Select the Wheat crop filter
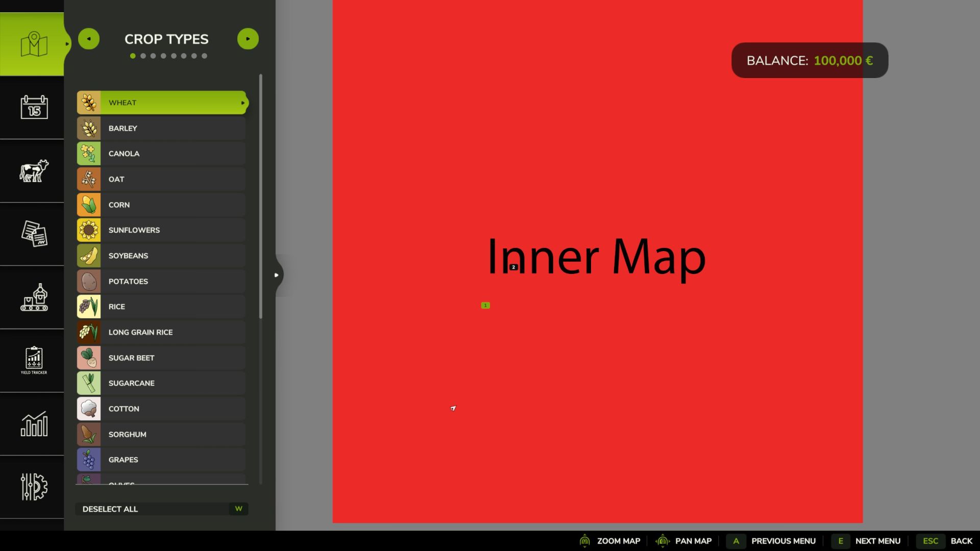 point(161,102)
